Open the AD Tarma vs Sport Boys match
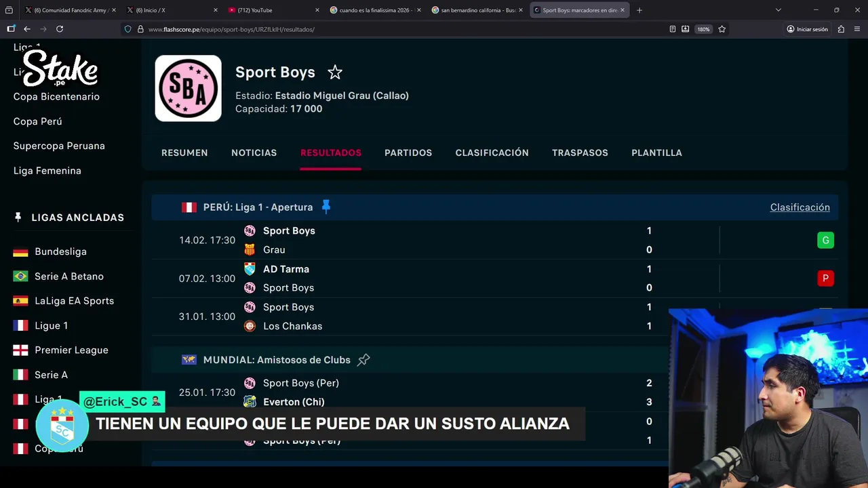The width and height of the screenshot is (868, 488). point(495,278)
